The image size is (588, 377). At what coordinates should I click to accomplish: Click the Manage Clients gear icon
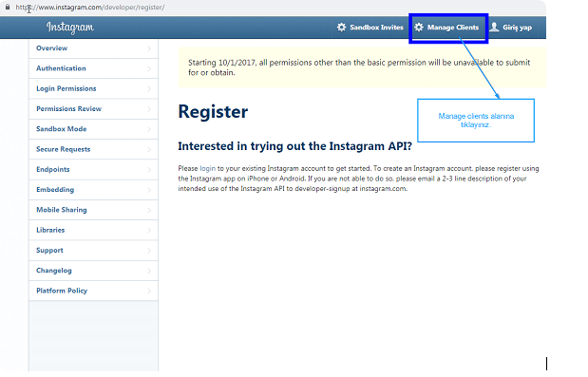pos(419,28)
